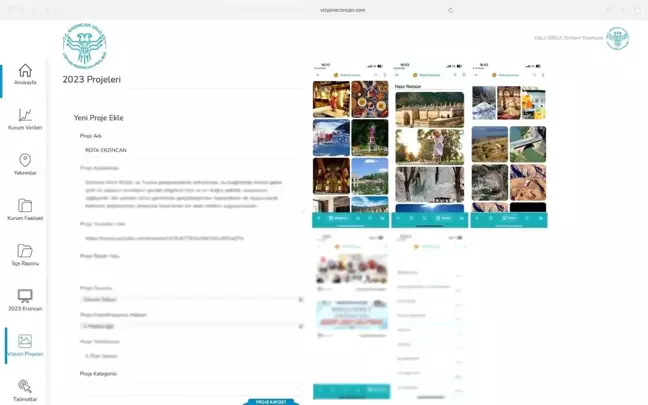The image size is (648, 405).
Task: Click the folk dancer photo in first phone
Action: [331, 99]
